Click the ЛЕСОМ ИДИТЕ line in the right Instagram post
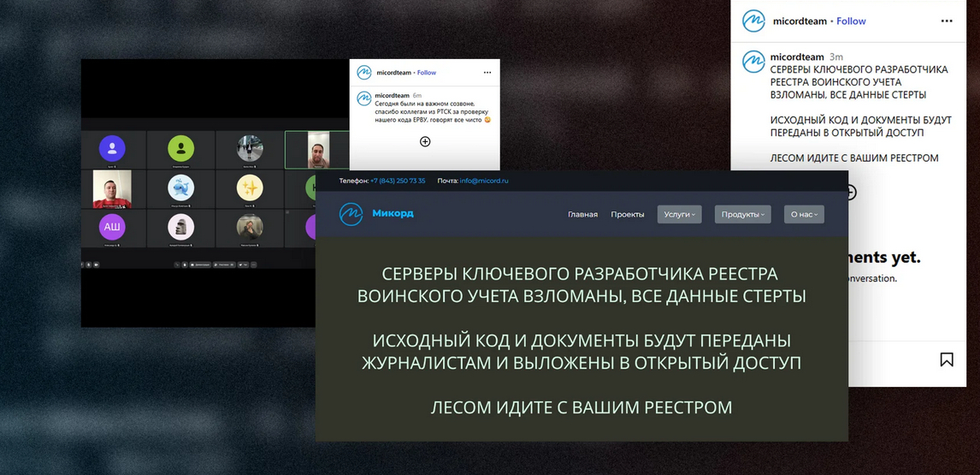 coord(854,157)
